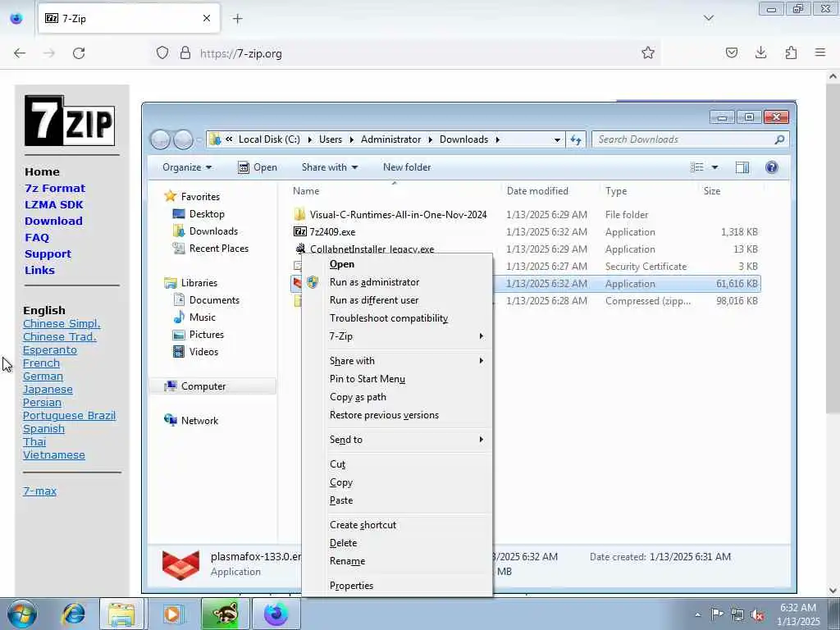Open the raccoon app on taskbar
This screenshot has height=630, width=840.
coord(225,614)
